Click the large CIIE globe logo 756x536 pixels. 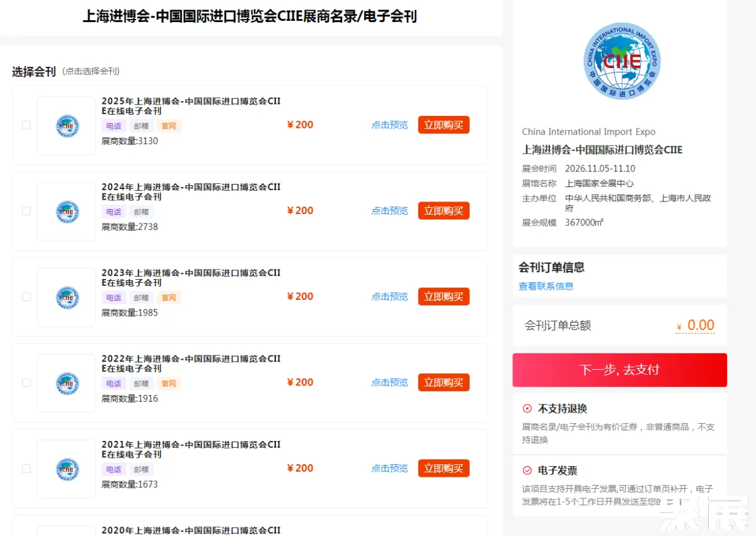(621, 61)
